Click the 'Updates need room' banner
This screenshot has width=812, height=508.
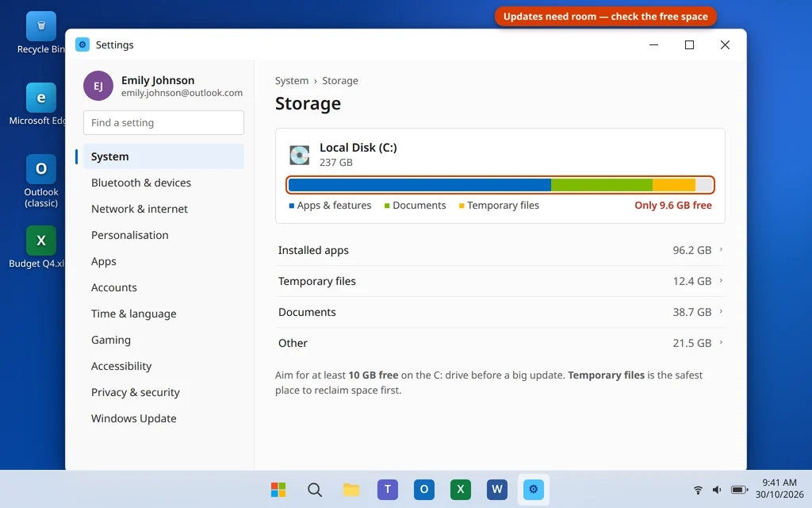[x=605, y=17]
